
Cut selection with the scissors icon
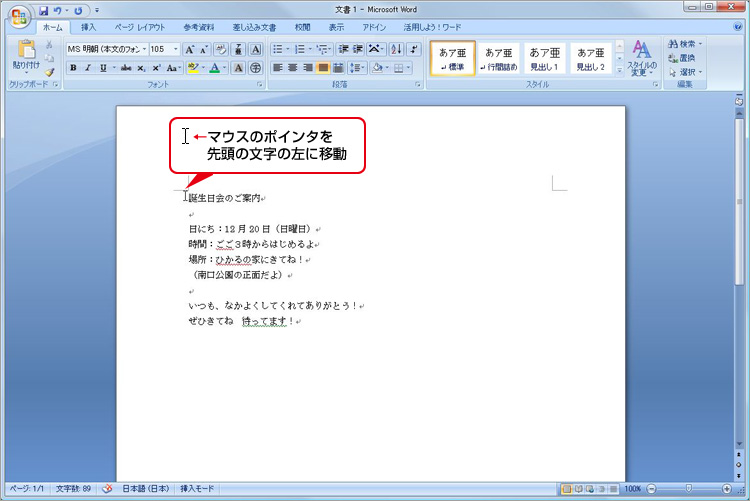pos(49,45)
